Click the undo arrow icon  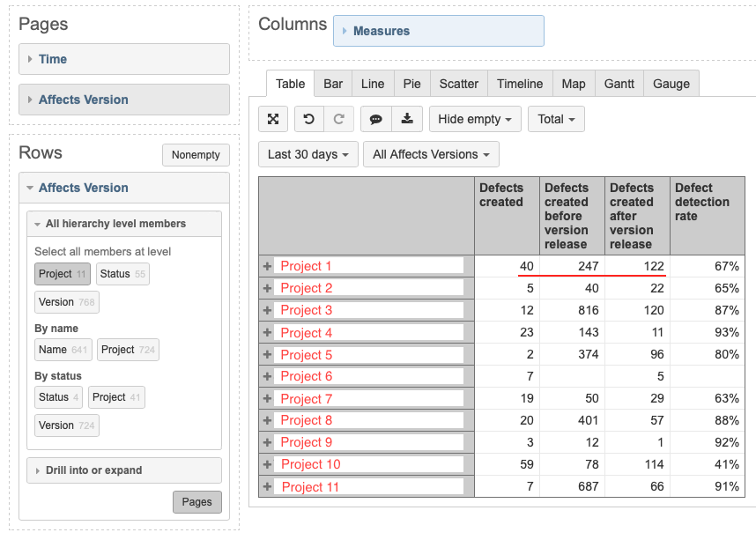[x=309, y=119]
